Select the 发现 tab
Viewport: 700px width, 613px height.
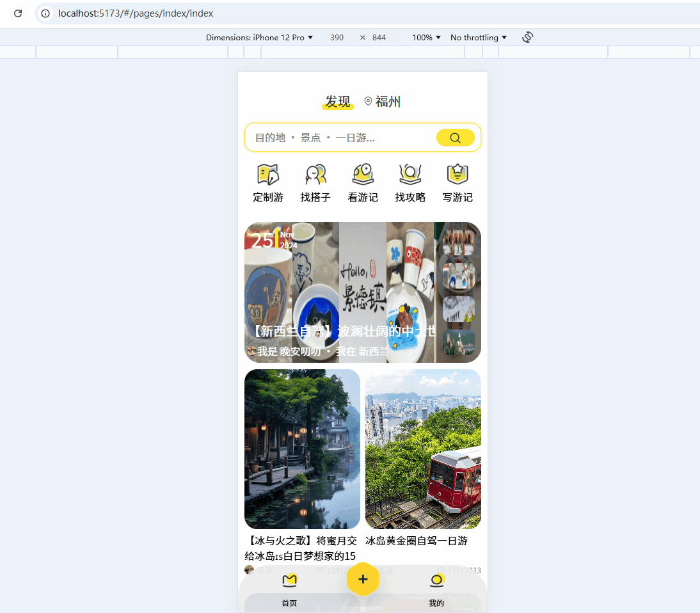[x=337, y=102]
